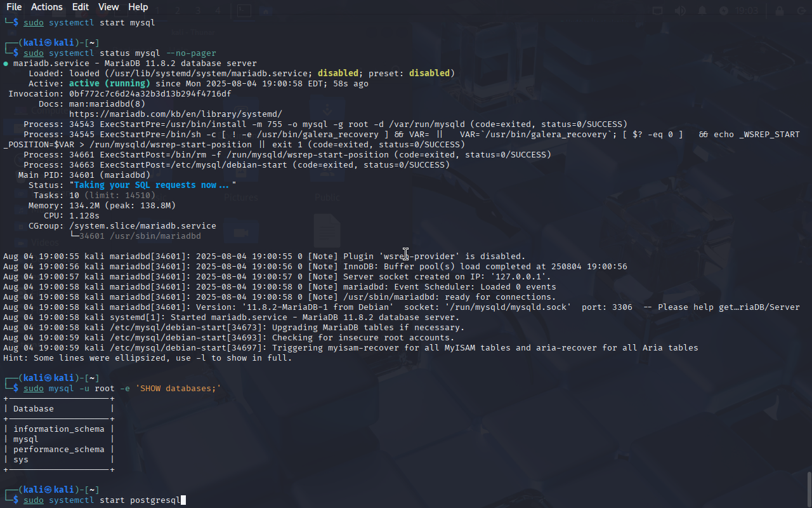The image size is (812, 508).
Task: Click 'Memory: 134.2M (peak: 138.8M)' line
Action: (102, 206)
